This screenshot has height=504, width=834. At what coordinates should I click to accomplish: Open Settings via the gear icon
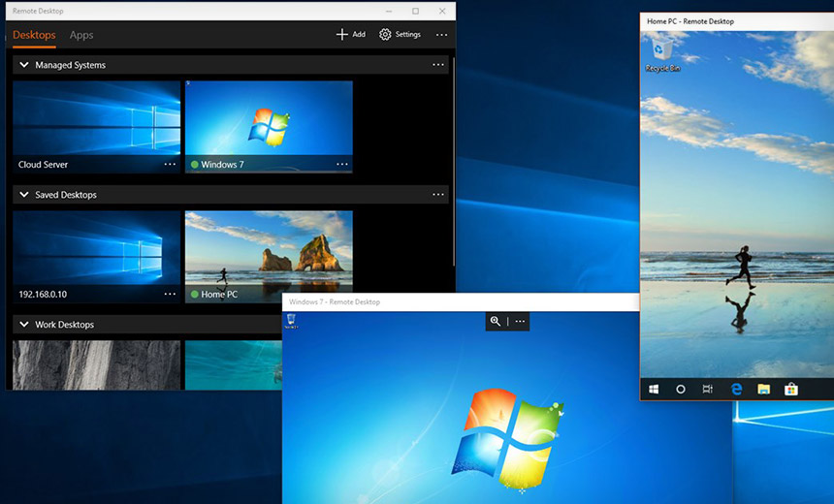(385, 35)
